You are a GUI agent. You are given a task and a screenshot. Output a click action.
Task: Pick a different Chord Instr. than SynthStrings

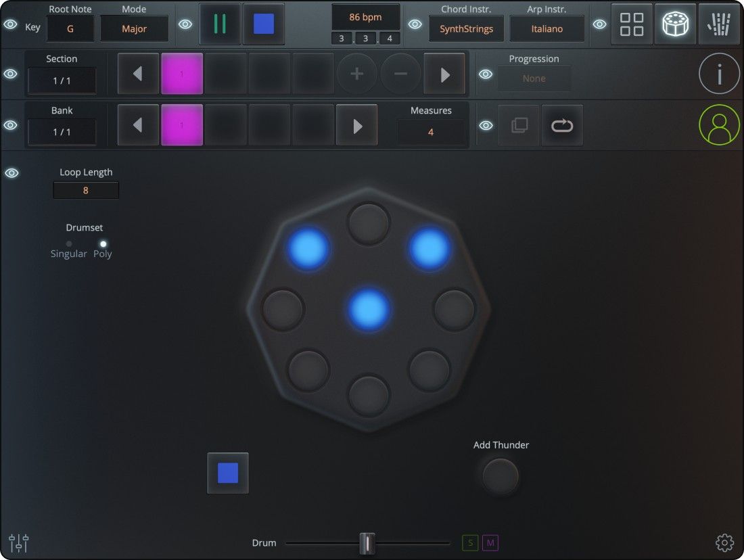coord(466,28)
